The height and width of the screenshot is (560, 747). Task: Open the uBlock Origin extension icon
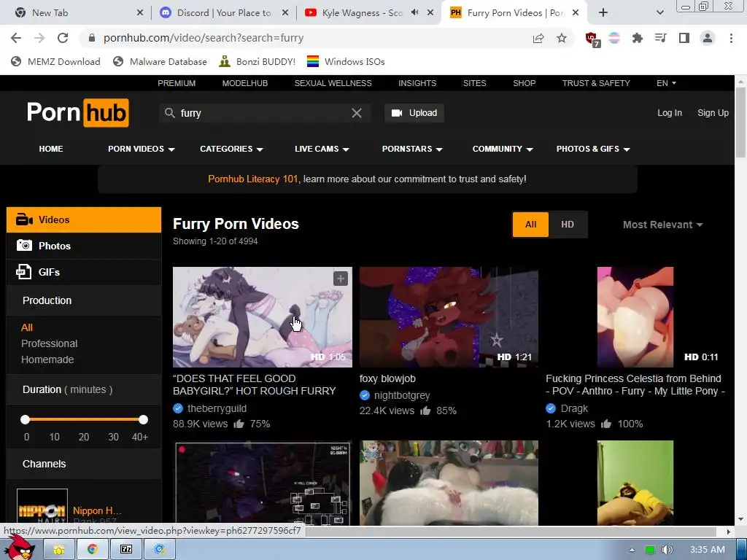592,39
